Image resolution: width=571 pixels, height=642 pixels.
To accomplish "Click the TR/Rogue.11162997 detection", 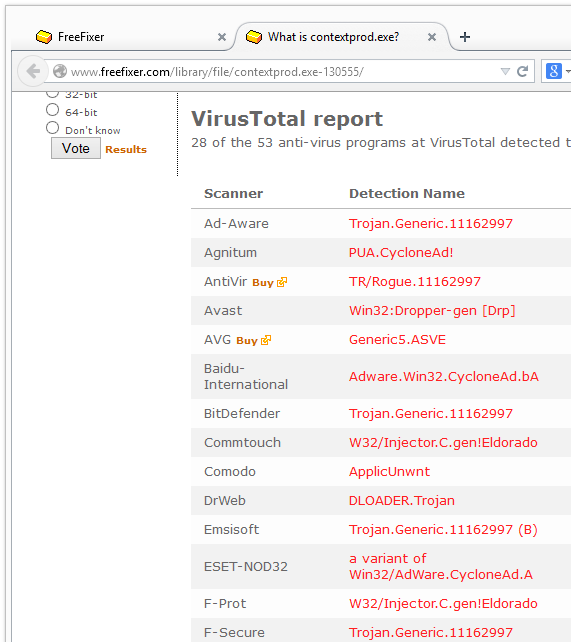I will point(415,282).
